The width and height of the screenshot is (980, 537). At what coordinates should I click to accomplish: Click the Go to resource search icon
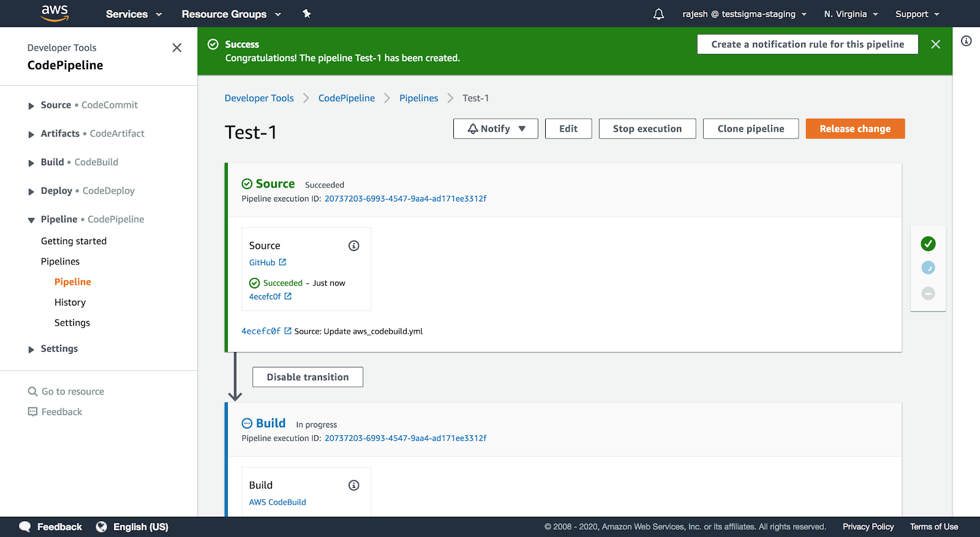[x=32, y=391]
